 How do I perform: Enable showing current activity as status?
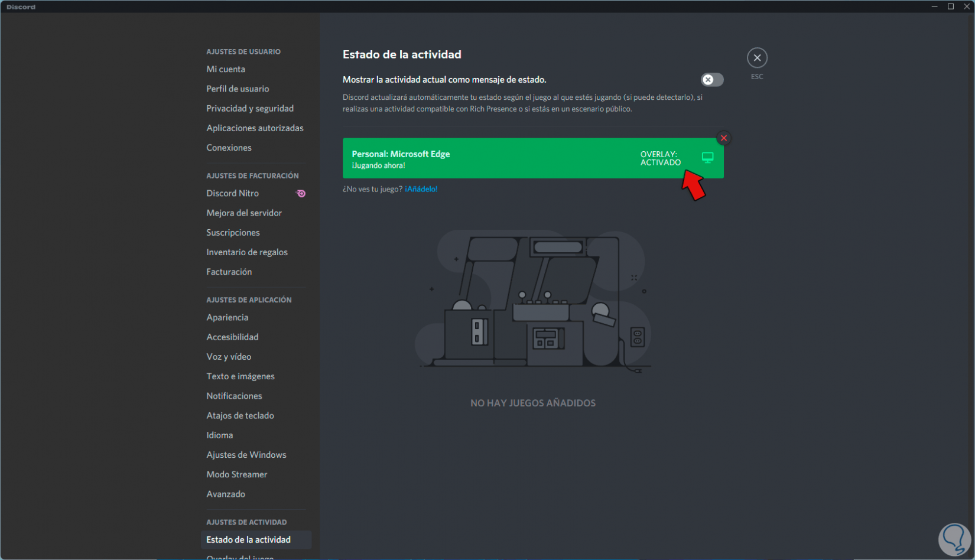[712, 80]
